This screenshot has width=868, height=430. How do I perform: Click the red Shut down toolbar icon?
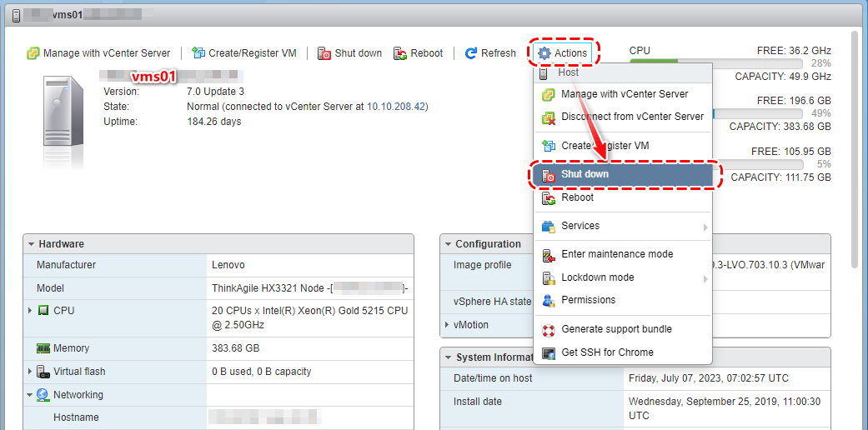tap(324, 53)
